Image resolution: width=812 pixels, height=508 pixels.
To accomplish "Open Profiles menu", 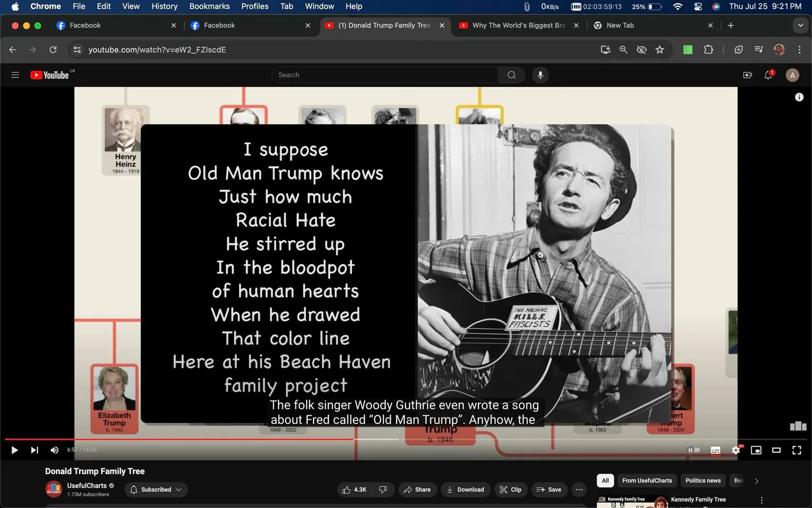I will (x=255, y=6).
